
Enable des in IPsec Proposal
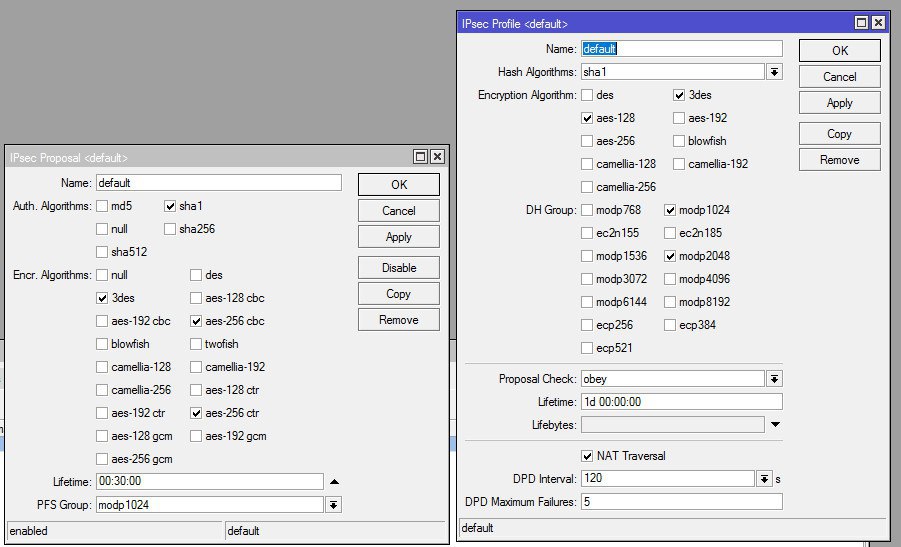coord(196,275)
